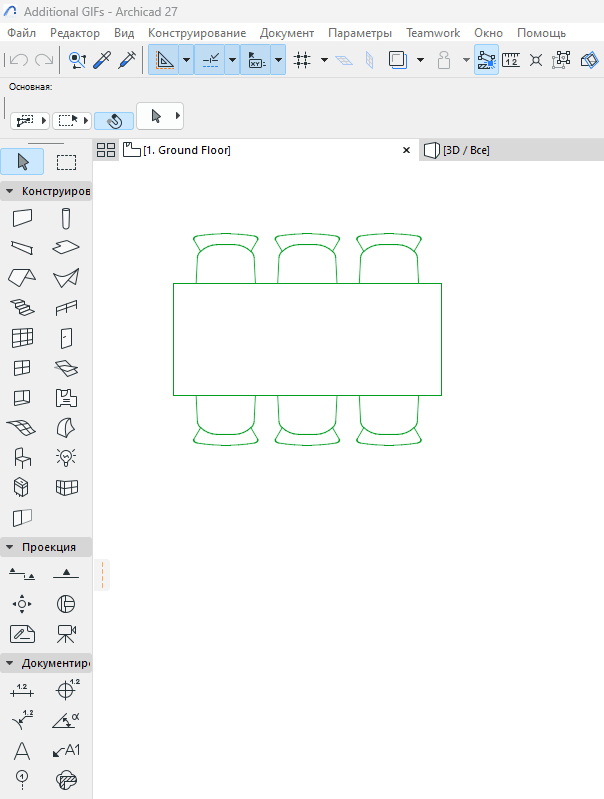Click Pick Up Parameters eyedropper
The height and width of the screenshot is (799, 604).
(x=102, y=60)
